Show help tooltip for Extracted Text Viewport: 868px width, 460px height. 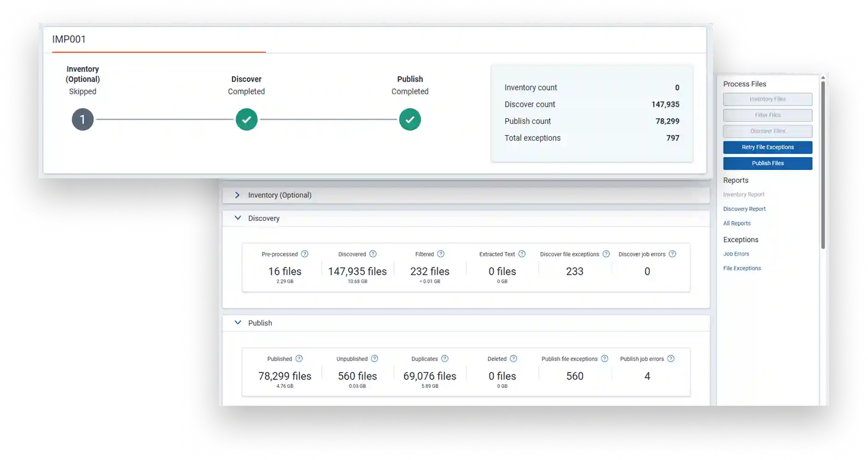coord(522,254)
